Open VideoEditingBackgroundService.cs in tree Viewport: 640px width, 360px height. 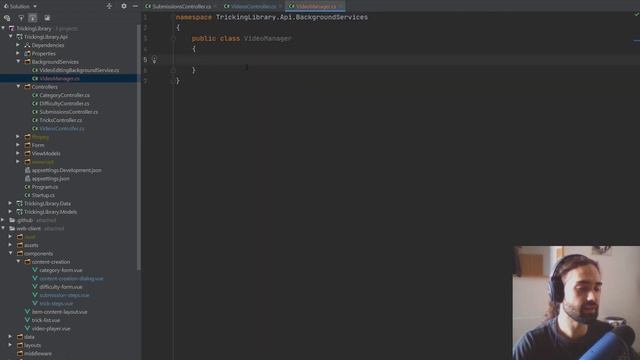coord(79,70)
